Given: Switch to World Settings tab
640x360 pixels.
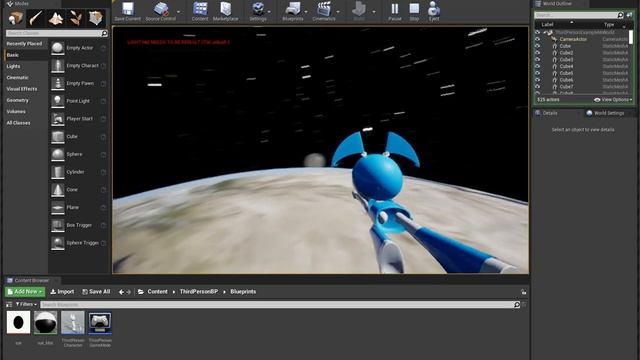Looking at the screenshot, I should [605, 113].
